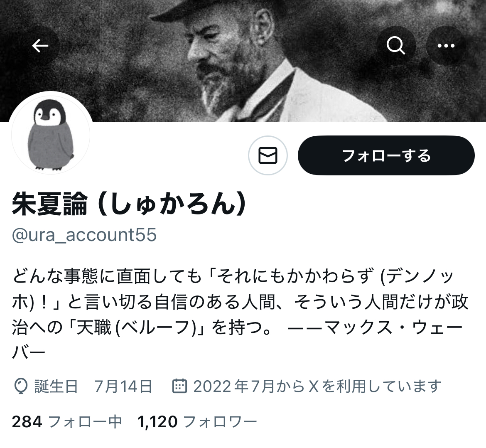The height and width of the screenshot is (448, 486).
Task: Click the 284 following count number
Action: pos(27,422)
